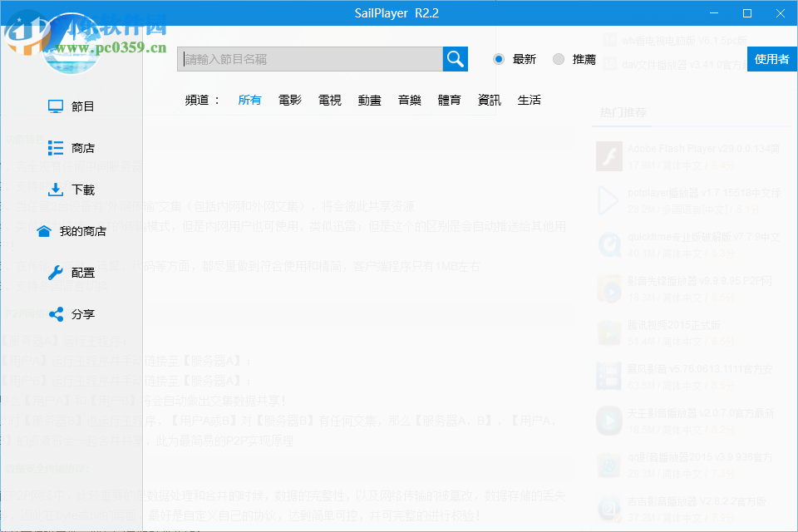Start a search with the magnifier icon
This screenshot has height=532, width=798.
point(454,59)
